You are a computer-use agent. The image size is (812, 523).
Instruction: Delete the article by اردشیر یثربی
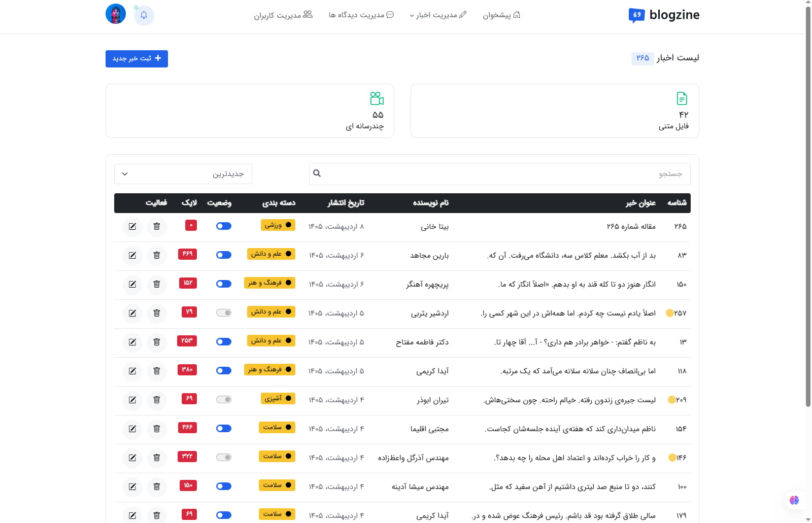coord(157,313)
